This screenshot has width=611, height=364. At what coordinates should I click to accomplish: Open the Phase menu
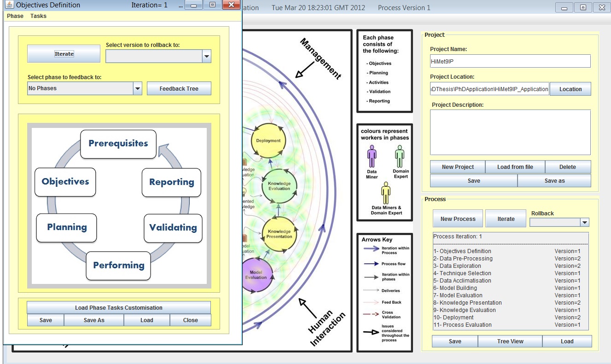coord(15,16)
